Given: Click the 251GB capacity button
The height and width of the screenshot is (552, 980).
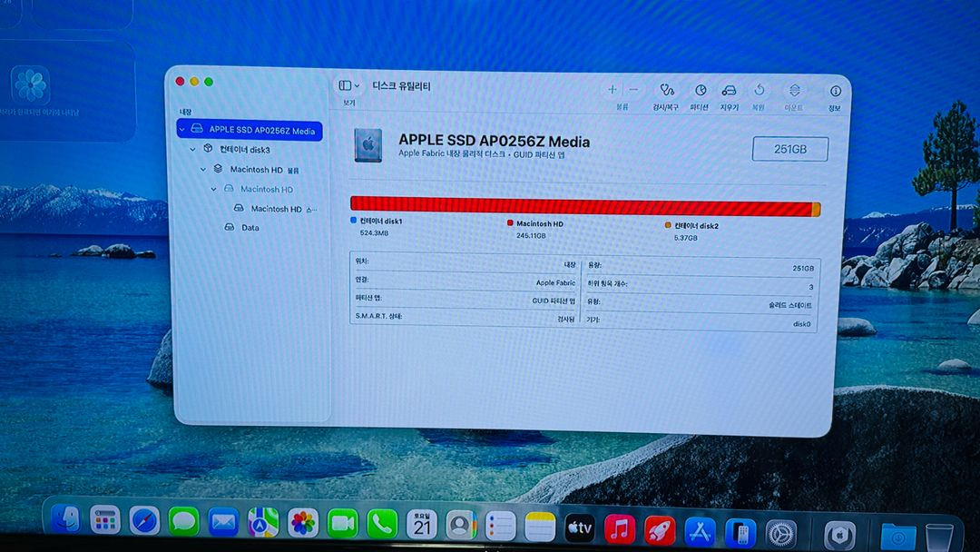Looking at the screenshot, I should [x=789, y=149].
